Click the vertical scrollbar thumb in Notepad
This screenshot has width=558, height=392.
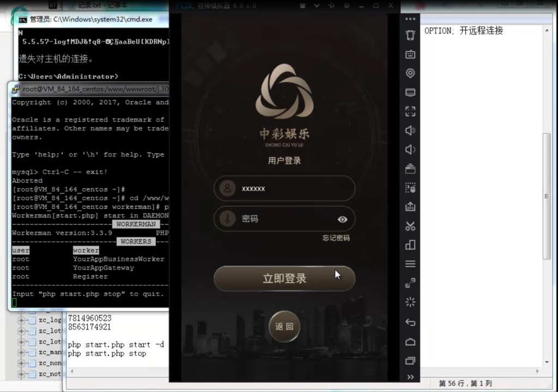(546, 196)
